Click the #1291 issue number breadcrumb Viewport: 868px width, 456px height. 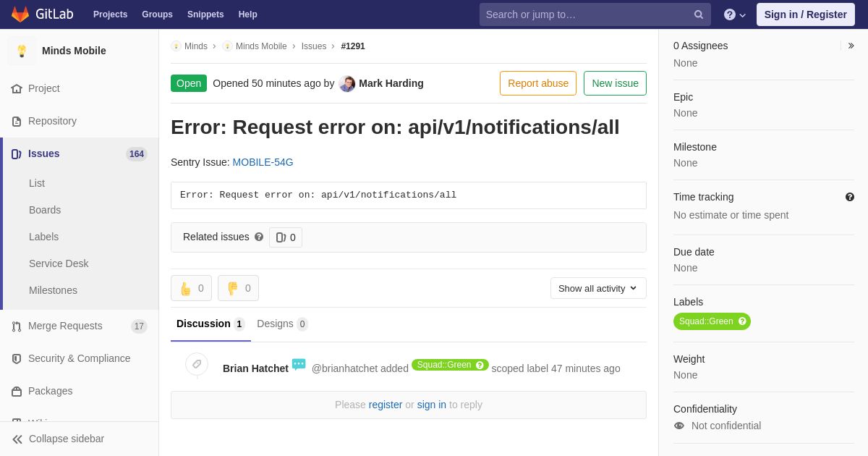[x=353, y=46]
